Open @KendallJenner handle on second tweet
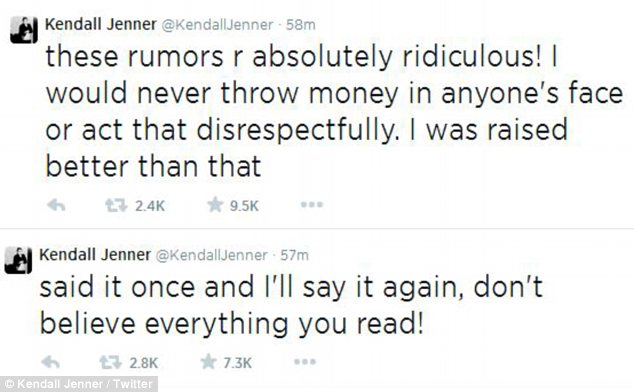 212,256
